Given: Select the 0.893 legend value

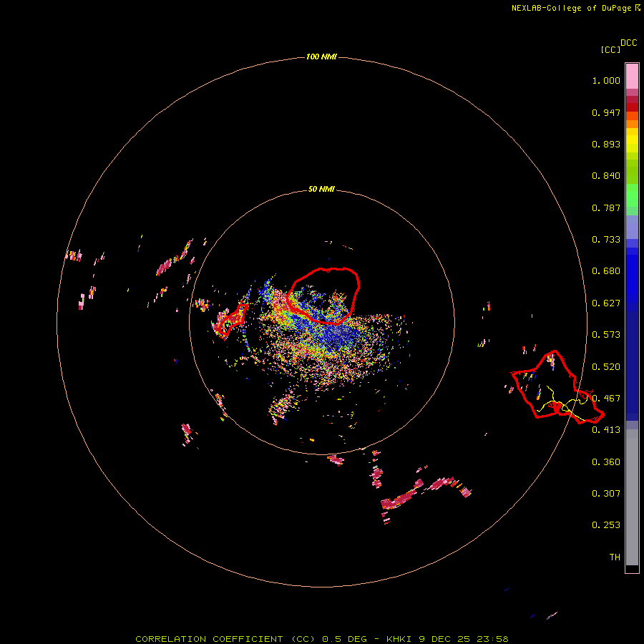Looking at the screenshot, I should point(606,144).
